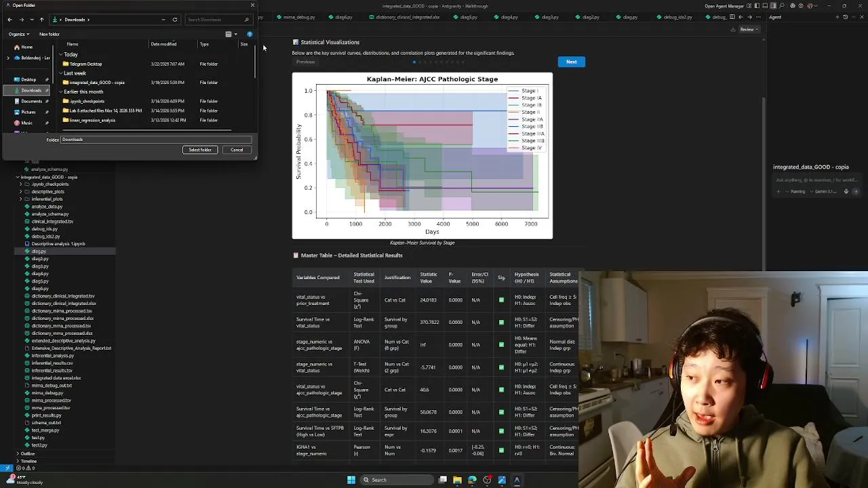868x488 pixels.
Task: Toggle the primary side bar layout
Action: (757, 6)
